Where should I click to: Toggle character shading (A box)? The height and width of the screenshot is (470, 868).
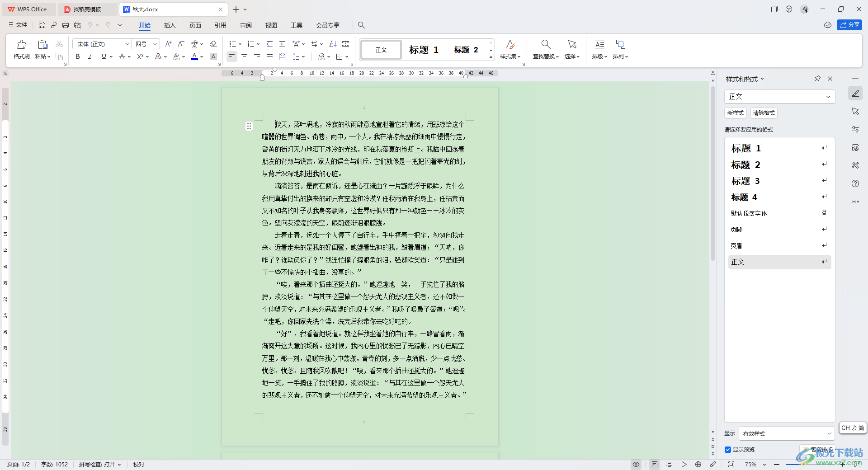213,56
